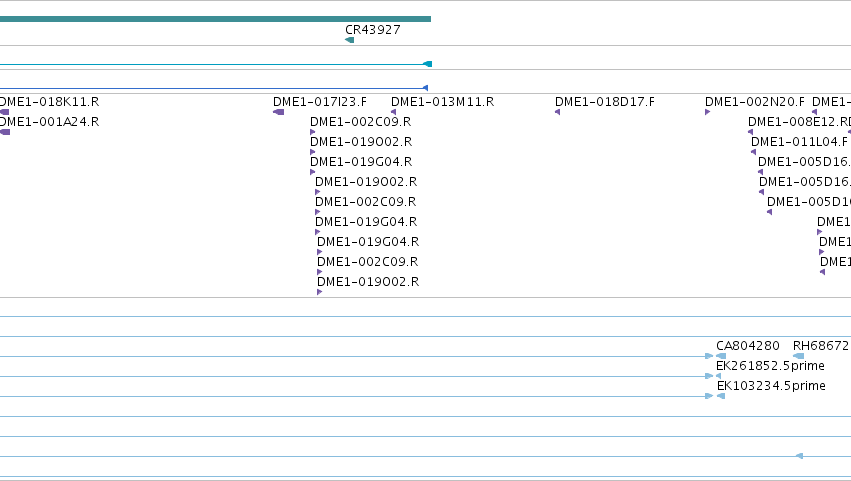Select the purple arrow glyph under DME1-002N20.F
This screenshot has height=481, width=851.
(x=708, y=112)
